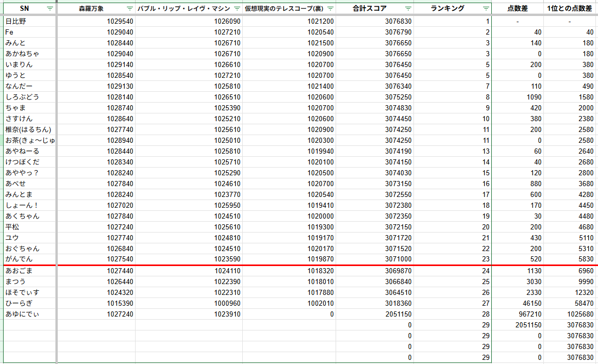Open the filter icon for 森羅万象 column
The image size is (598, 364).
coord(130,8)
